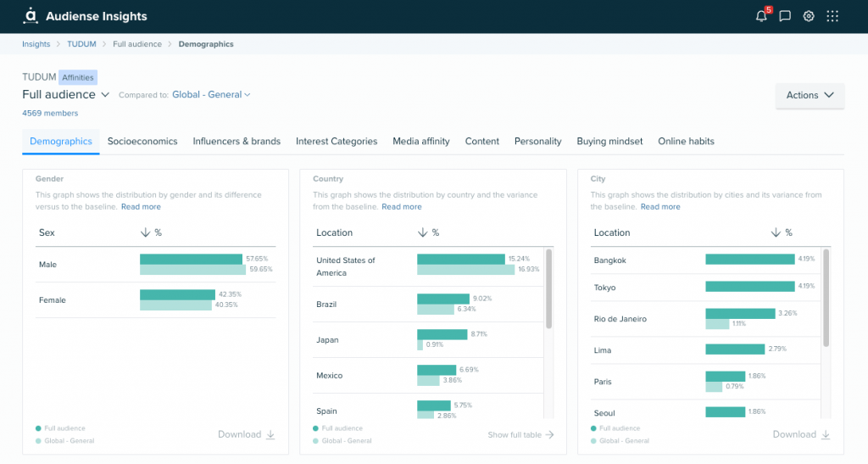Click the City list scrollbar

click(x=826, y=298)
